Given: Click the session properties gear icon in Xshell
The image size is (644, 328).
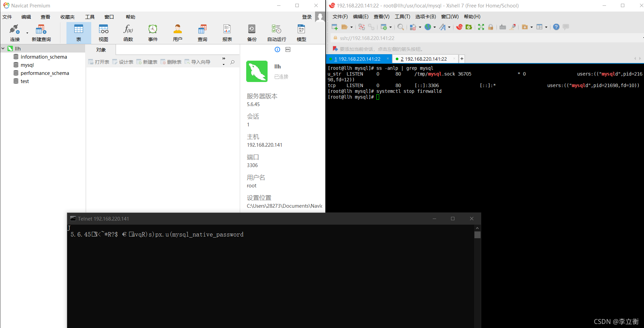Looking at the screenshot, I should 384,27.
